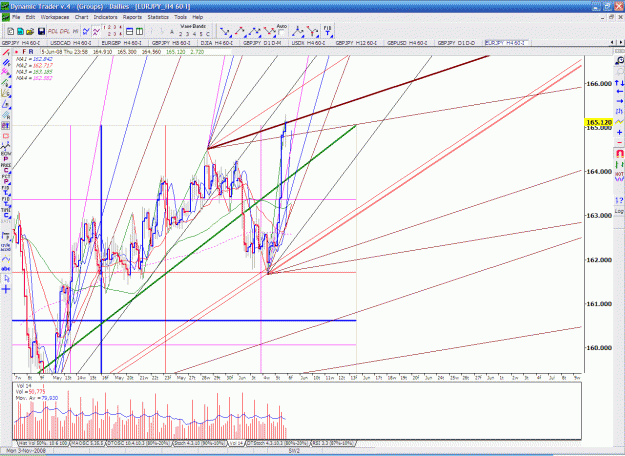Click the new chart document icon

coord(11,31)
